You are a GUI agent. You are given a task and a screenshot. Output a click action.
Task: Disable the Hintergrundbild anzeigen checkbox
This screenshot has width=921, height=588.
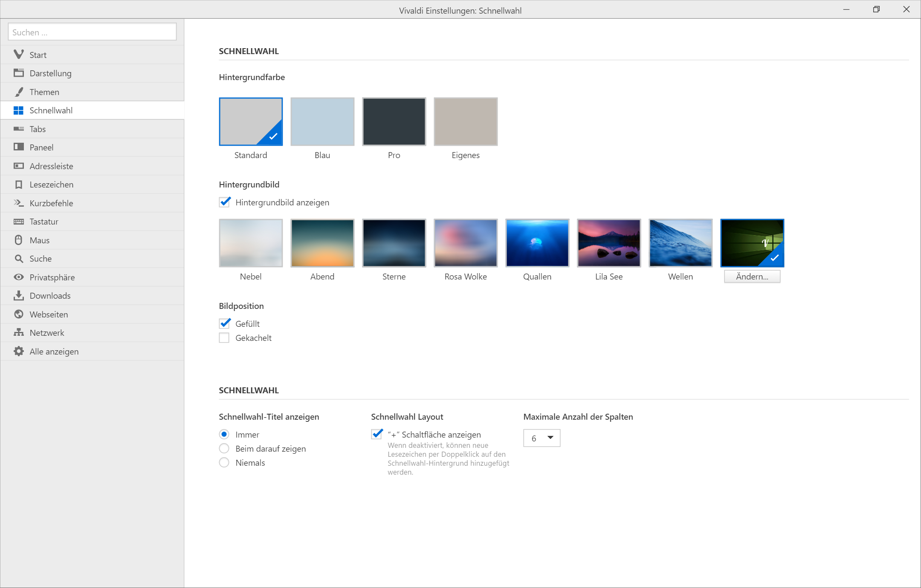(225, 202)
